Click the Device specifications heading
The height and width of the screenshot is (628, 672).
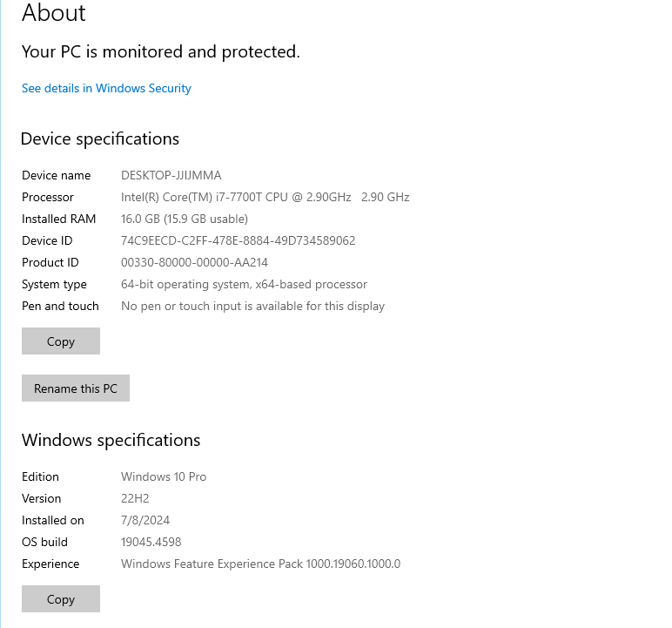pos(100,139)
